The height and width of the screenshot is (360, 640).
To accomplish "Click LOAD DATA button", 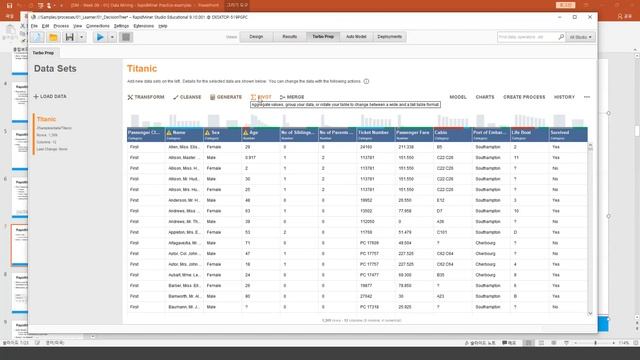I will coord(50,97).
